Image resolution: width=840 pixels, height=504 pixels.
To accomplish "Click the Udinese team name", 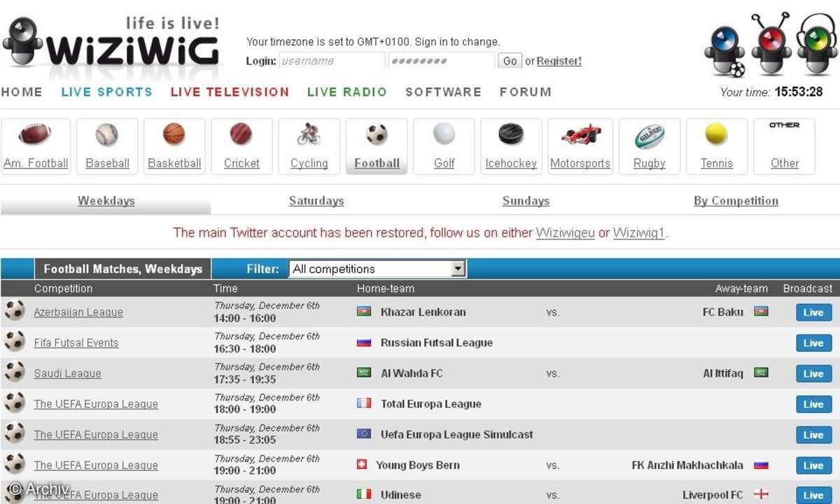I will 401,495.
